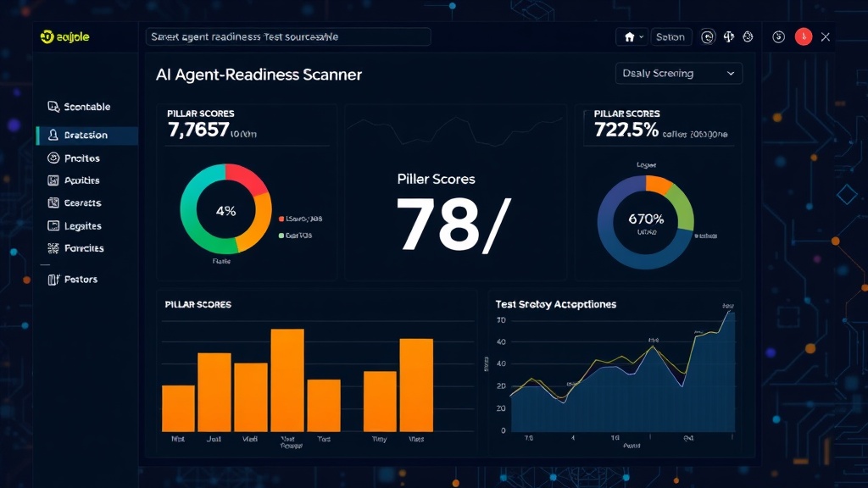Click the green legend marker beside the left donut
This screenshot has width=868, height=488.
point(281,236)
